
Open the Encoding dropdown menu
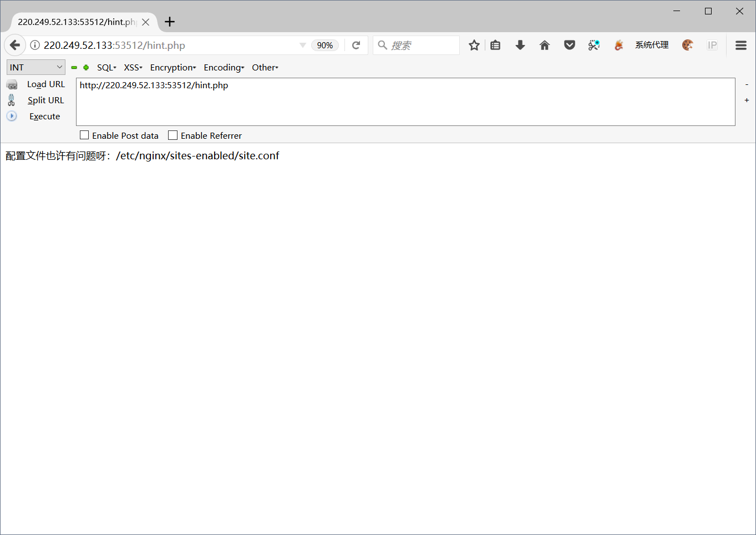[x=224, y=67]
